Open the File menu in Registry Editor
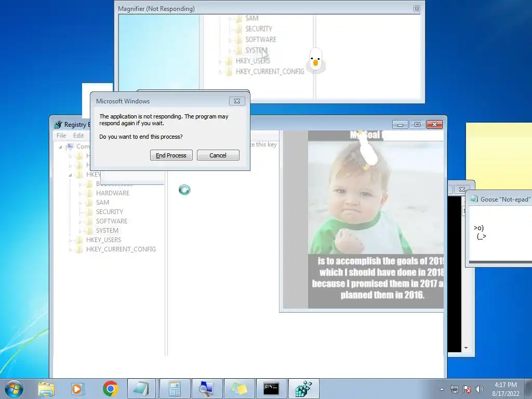 point(61,136)
